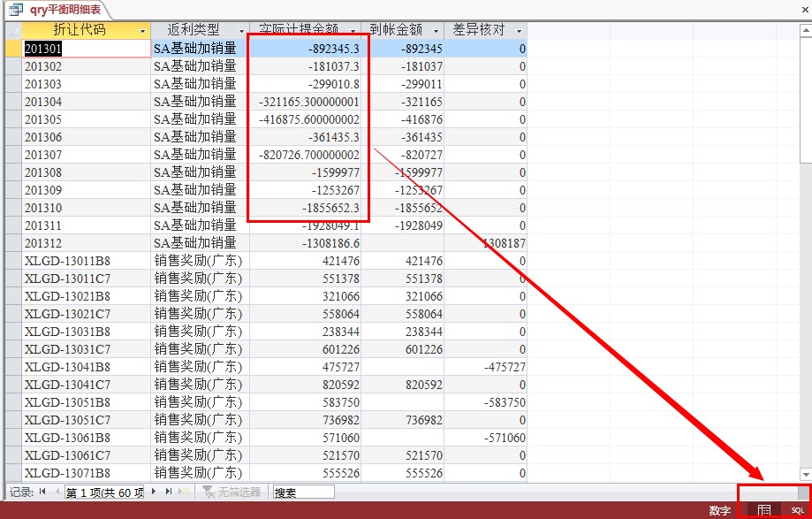Open 折让代码 column filter dropdown
Image resolution: width=812 pixels, height=519 pixels.
[x=142, y=31]
